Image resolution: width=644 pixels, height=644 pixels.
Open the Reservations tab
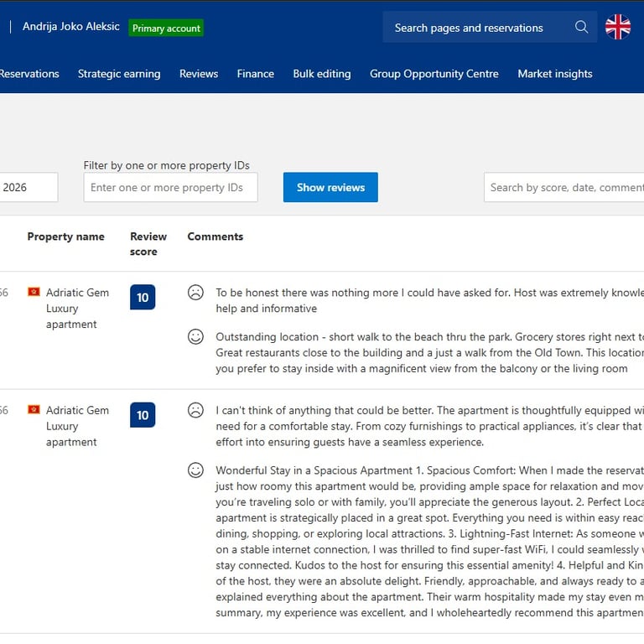click(x=29, y=74)
